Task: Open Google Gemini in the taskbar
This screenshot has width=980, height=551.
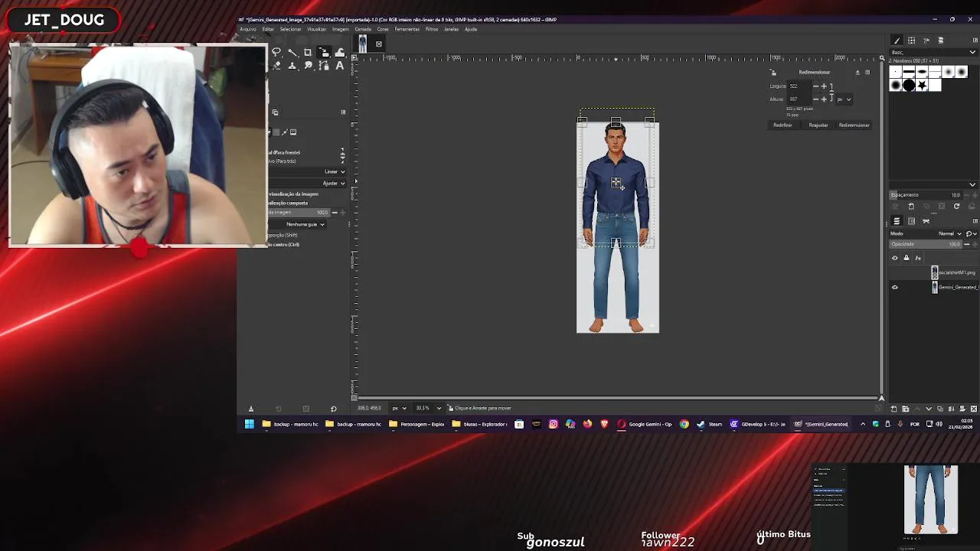Action: click(645, 424)
